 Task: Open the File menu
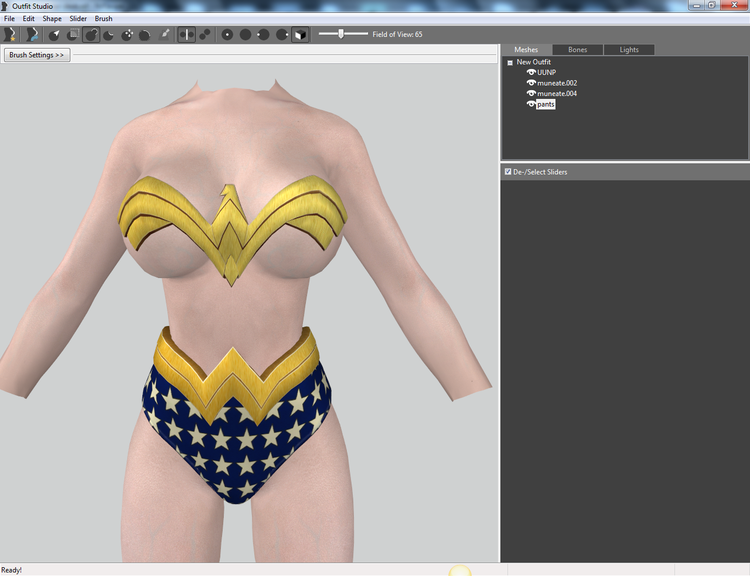pyautogui.click(x=10, y=19)
